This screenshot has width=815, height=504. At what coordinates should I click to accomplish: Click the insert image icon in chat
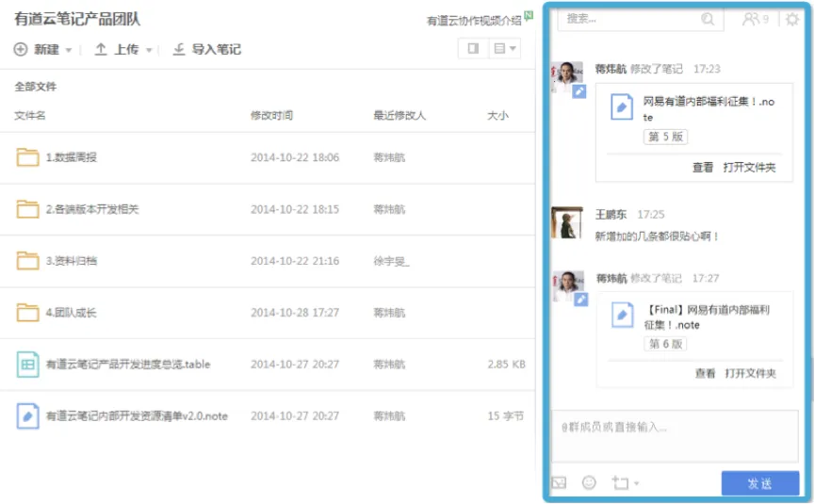coord(559,482)
